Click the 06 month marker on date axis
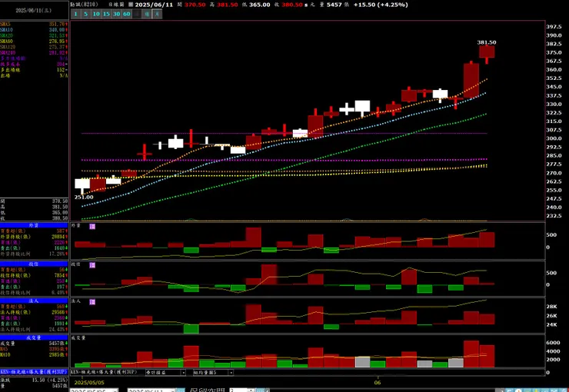Image resolution: width=569 pixels, height=392 pixels. (x=378, y=383)
